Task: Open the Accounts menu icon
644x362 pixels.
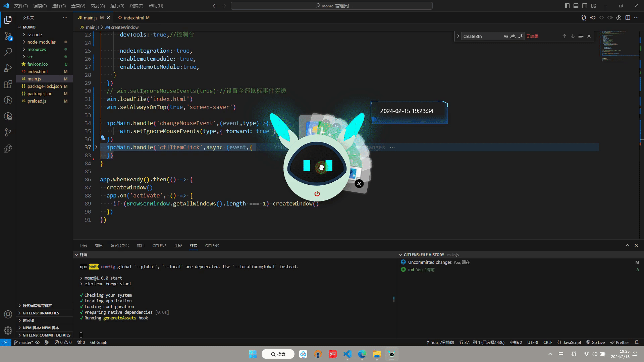Action: (8, 314)
